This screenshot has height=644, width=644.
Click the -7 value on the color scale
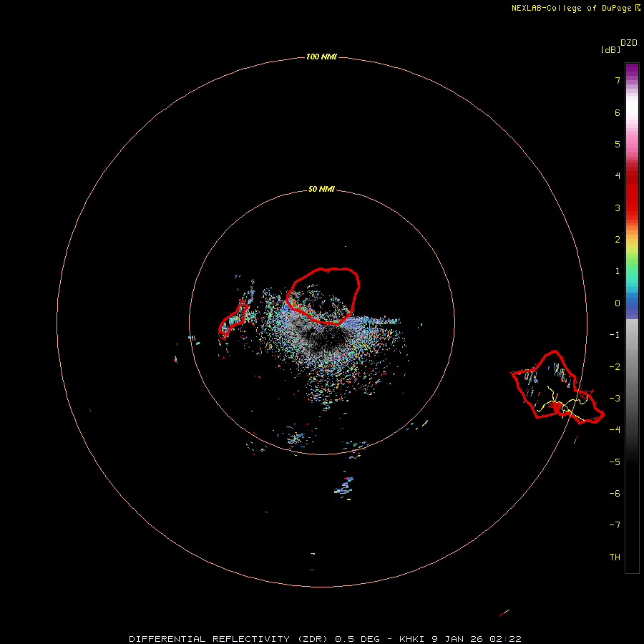point(615,525)
